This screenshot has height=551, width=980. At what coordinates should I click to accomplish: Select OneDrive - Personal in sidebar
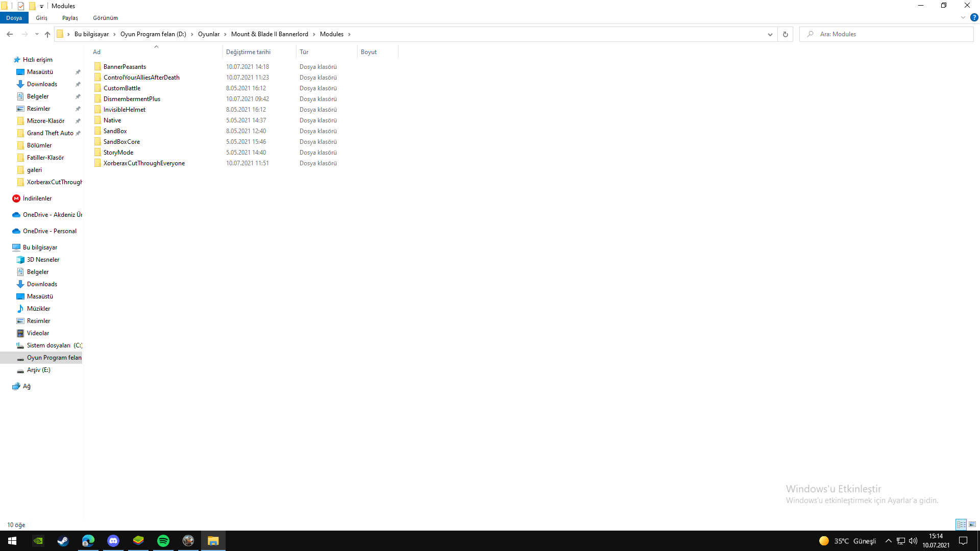tap(50, 231)
